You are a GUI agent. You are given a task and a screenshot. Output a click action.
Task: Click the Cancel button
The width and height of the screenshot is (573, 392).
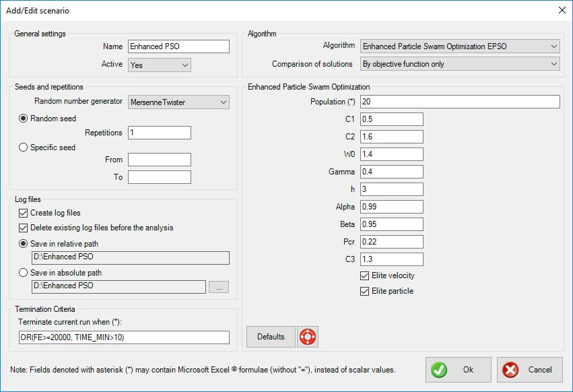coord(529,370)
